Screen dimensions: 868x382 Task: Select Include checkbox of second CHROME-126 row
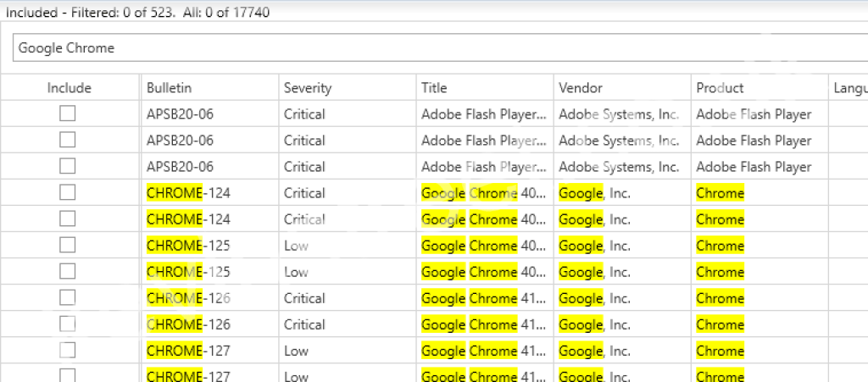(x=68, y=324)
